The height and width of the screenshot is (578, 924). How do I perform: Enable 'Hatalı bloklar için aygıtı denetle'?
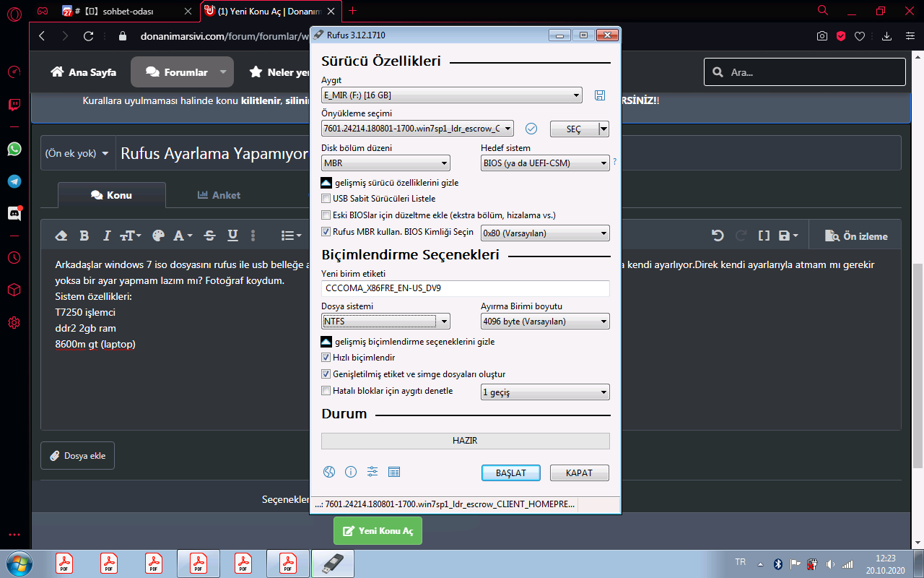[x=326, y=391]
